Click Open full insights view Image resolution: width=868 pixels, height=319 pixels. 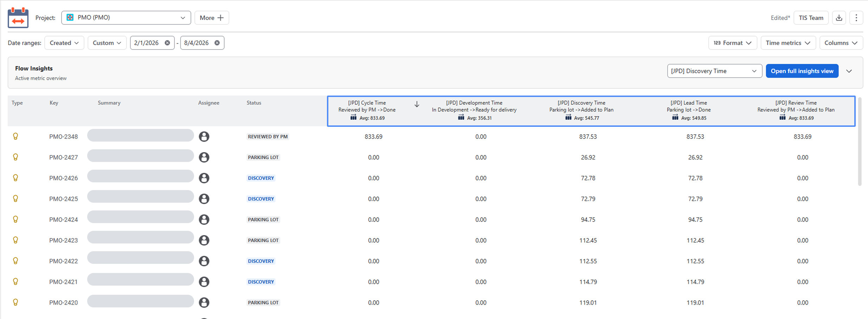802,71
